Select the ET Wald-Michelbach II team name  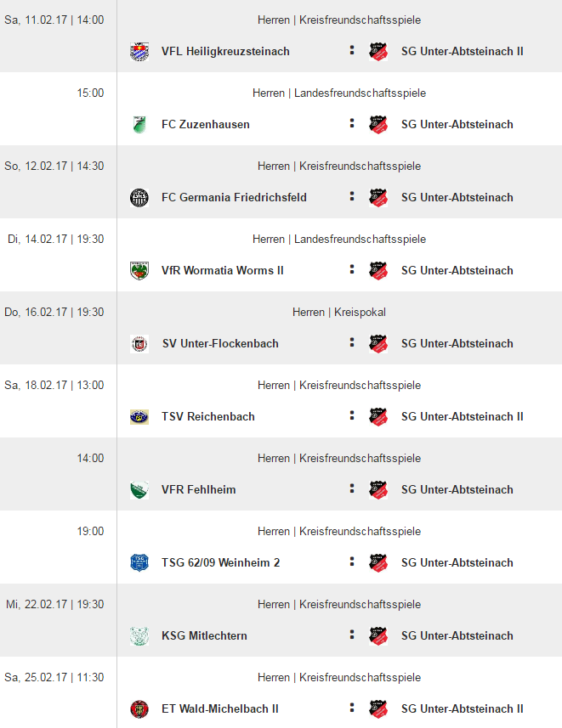220,709
